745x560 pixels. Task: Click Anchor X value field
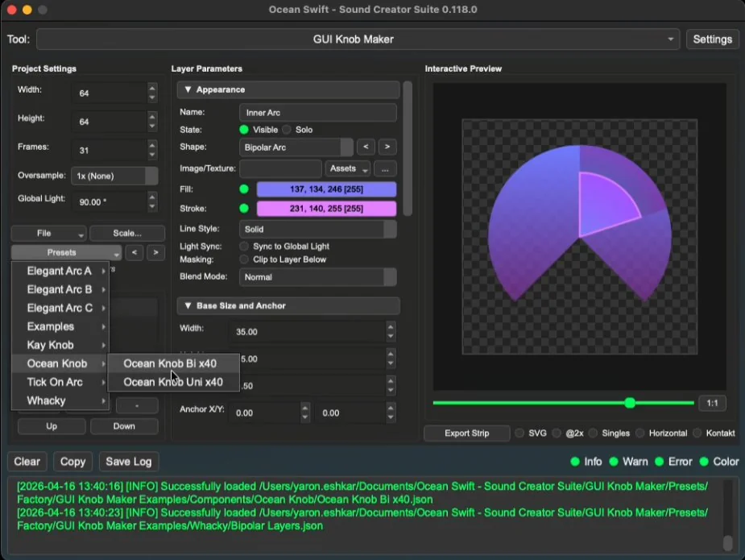(265, 413)
